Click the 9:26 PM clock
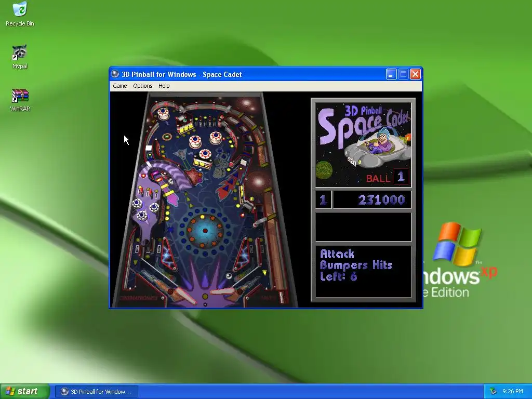 [x=513, y=392]
